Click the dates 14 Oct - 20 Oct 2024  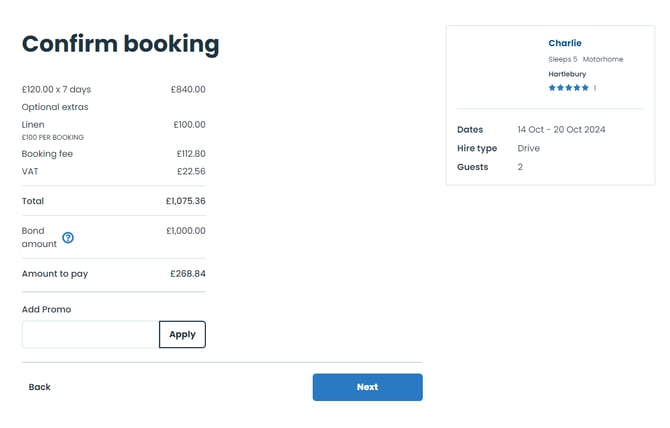561,130
